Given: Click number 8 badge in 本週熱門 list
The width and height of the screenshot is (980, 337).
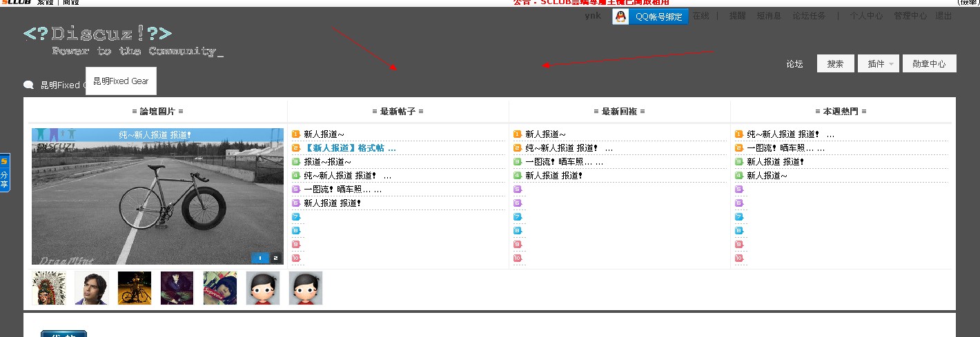Looking at the screenshot, I should [x=738, y=231].
